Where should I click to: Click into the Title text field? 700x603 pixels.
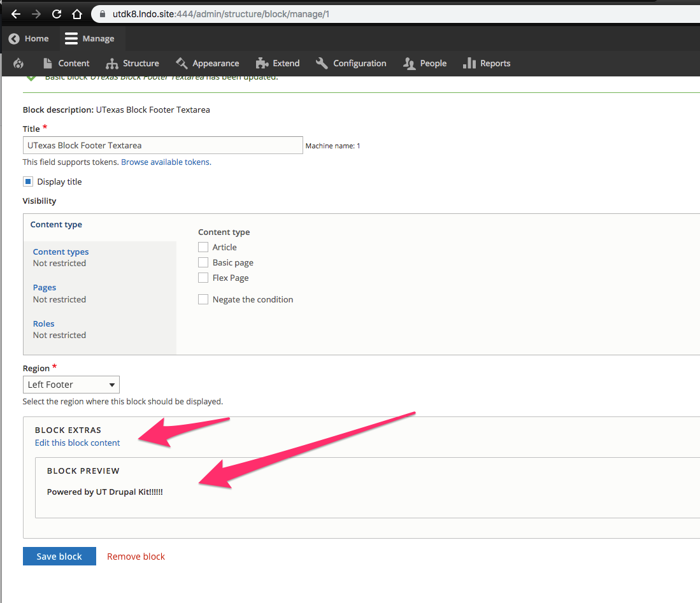tap(162, 145)
